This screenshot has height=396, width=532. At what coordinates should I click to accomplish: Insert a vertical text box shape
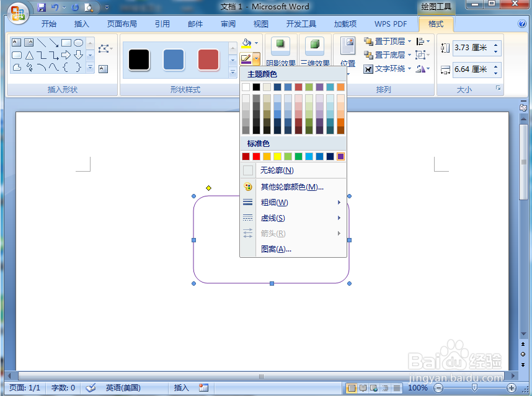[29, 42]
